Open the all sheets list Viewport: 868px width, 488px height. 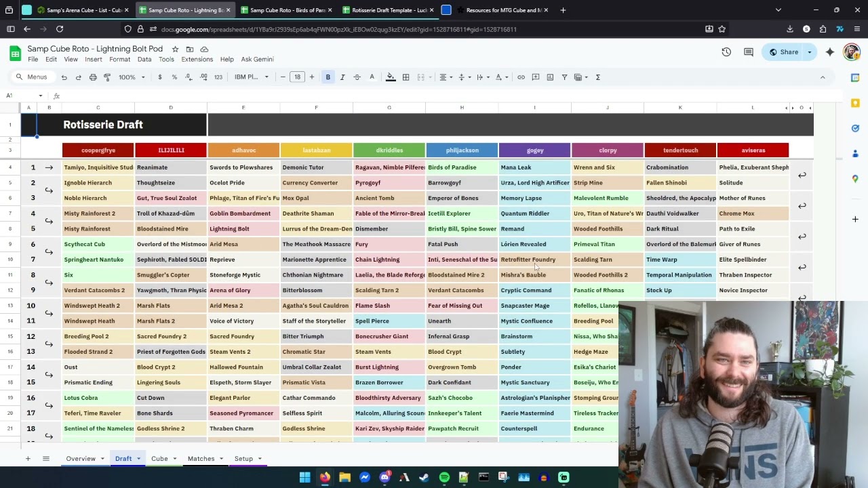point(46,459)
